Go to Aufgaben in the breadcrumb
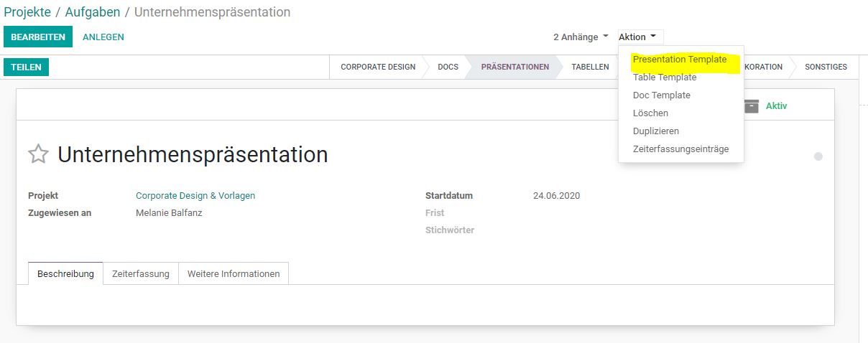This screenshot has width=868, height=343. tap(93, 12)
